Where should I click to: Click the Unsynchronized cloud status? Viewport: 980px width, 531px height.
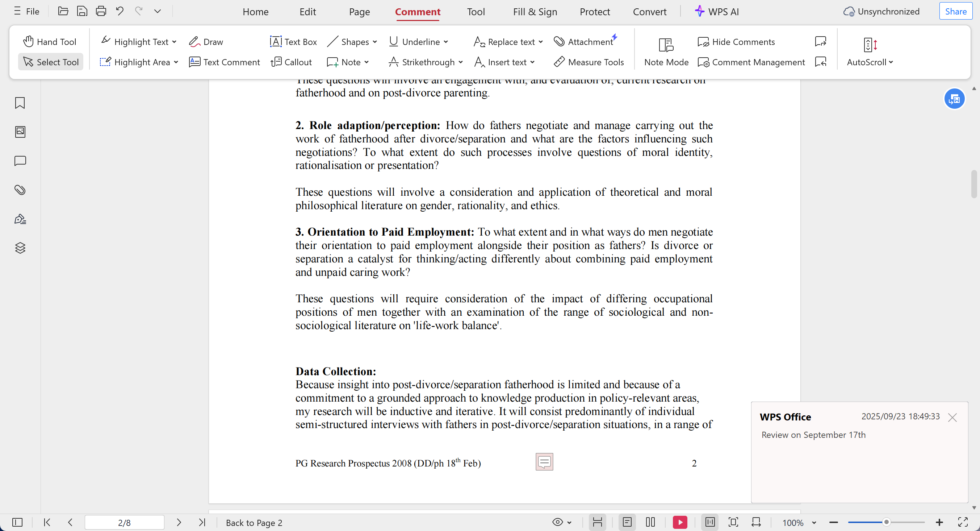tap(881, 12)
